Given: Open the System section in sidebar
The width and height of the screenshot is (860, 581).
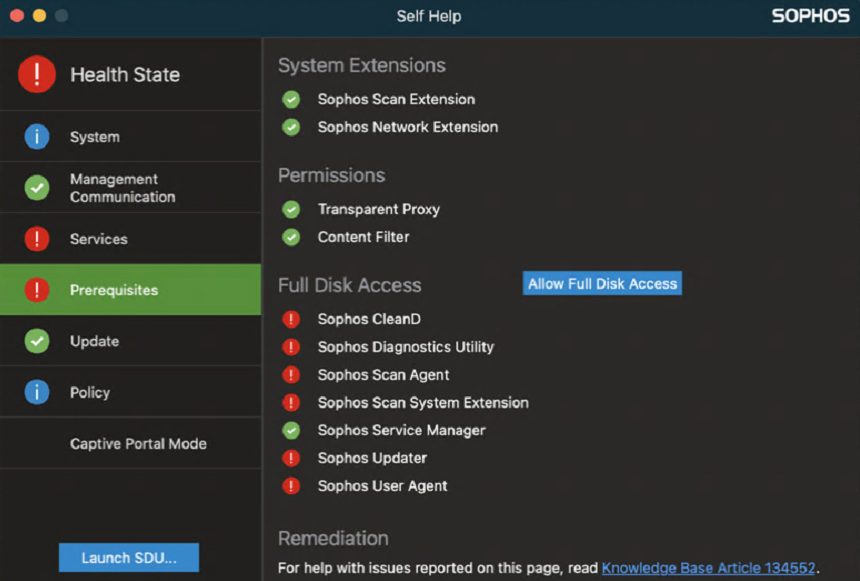Looking at the screenshot, I should pyautogui.click(x=131, y=137).
